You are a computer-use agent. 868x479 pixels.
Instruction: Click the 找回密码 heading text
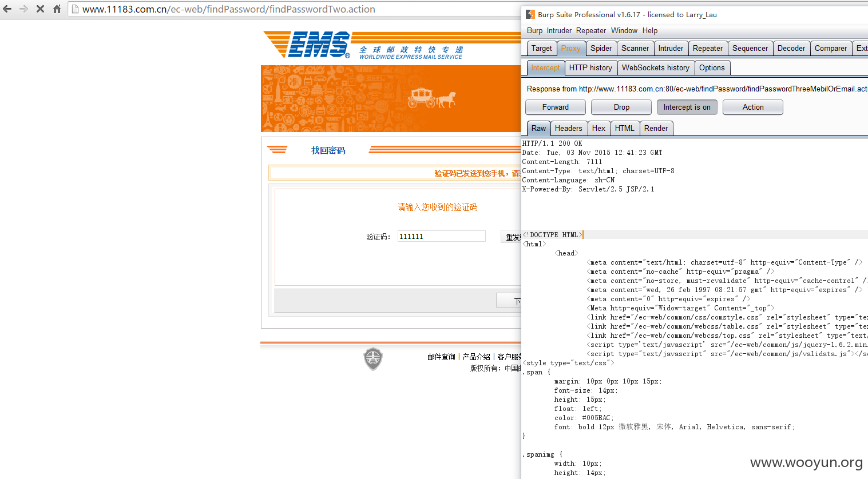(328, 150)
